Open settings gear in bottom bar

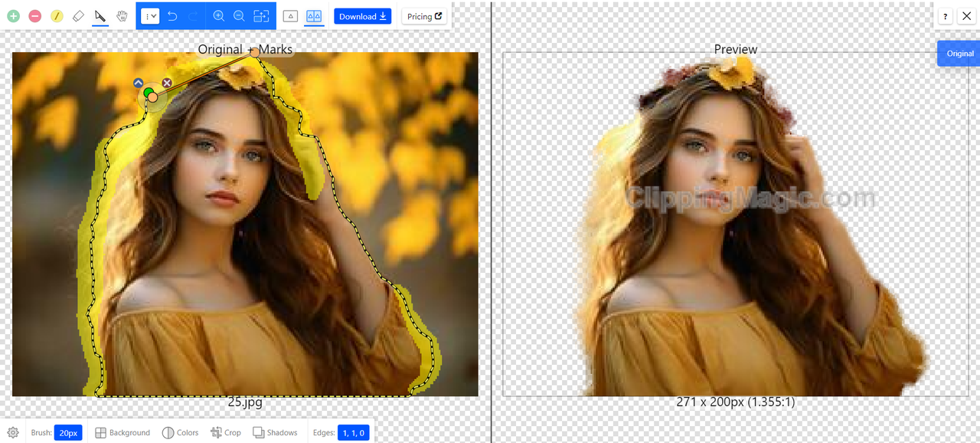13,432
